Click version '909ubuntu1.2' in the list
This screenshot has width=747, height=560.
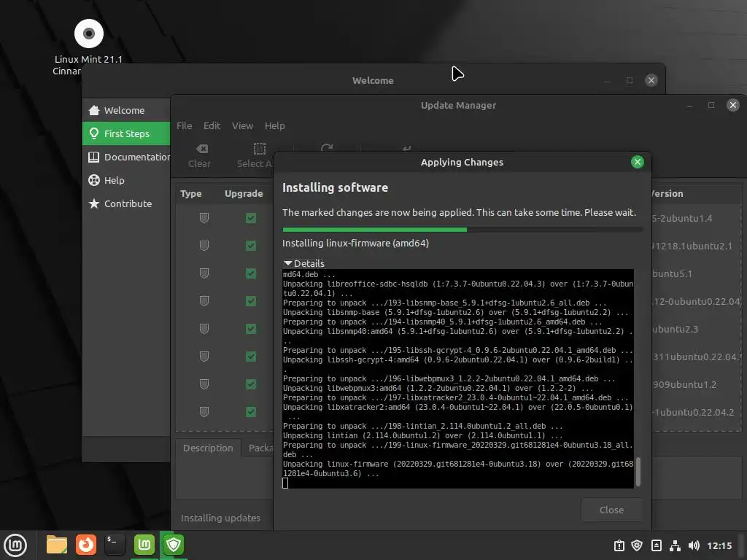684,384
